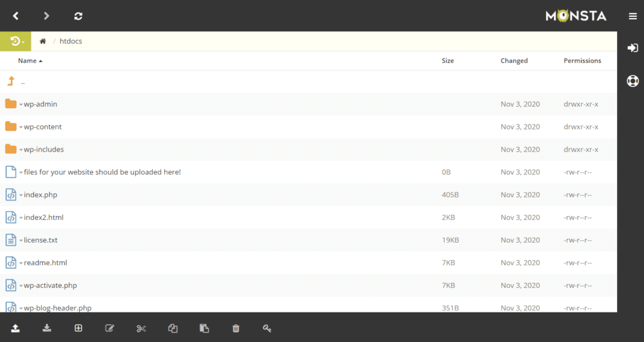
Task: Click the index.php code file icon
Action: pyautogui.click(x=11, y=195)
